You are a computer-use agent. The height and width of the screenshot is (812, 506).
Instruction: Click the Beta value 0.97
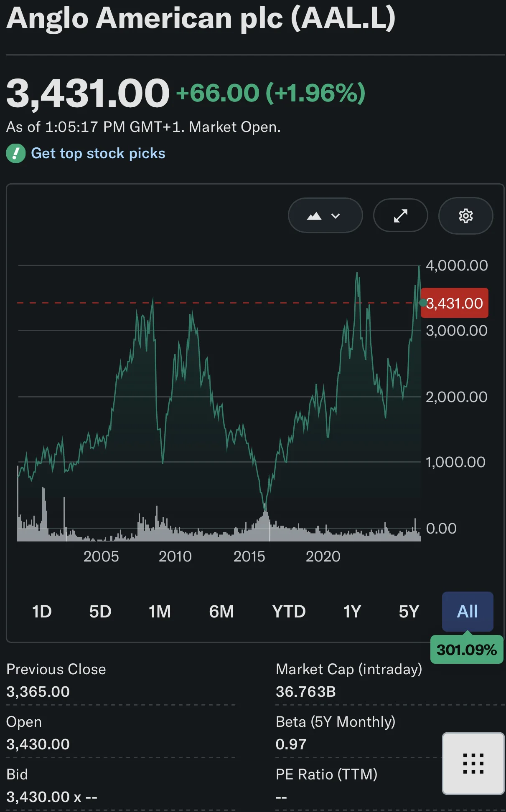point(291,744)
